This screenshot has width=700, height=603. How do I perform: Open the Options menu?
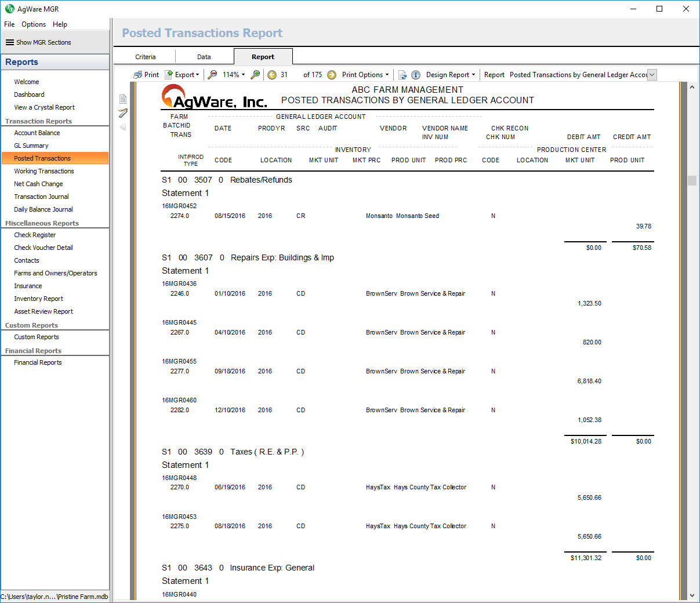34,24
